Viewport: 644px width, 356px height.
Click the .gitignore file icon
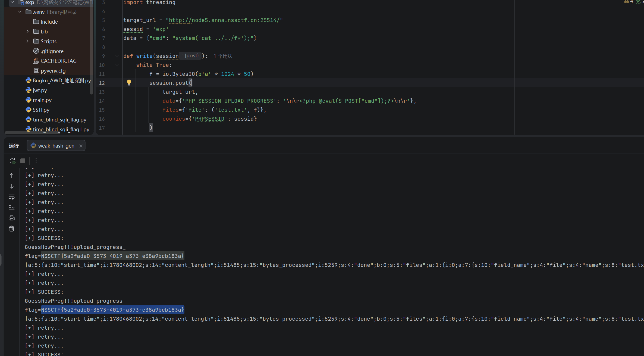pyautogui.click(x=36, y=51)
